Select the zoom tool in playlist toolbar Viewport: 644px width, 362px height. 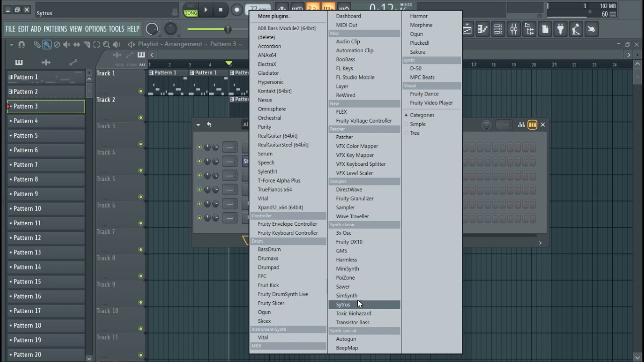(x=106, y=45)
